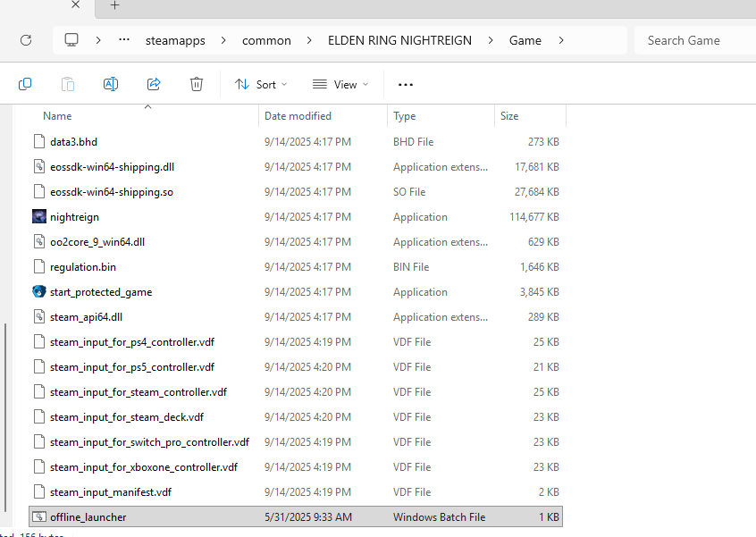Click the Search Game input field
Viewport: 756px width, 537px height.
[x=693, y=40]
